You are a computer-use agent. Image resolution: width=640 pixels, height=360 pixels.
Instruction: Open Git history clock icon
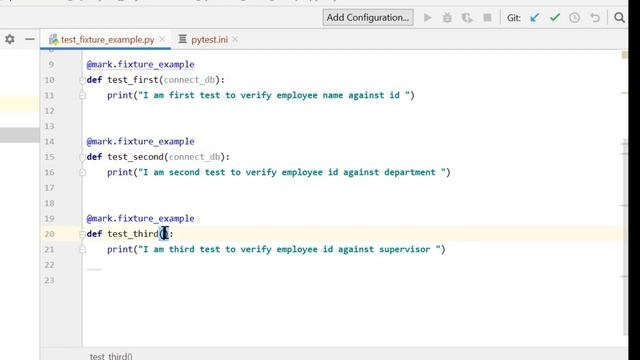click(x=575, y=18)
